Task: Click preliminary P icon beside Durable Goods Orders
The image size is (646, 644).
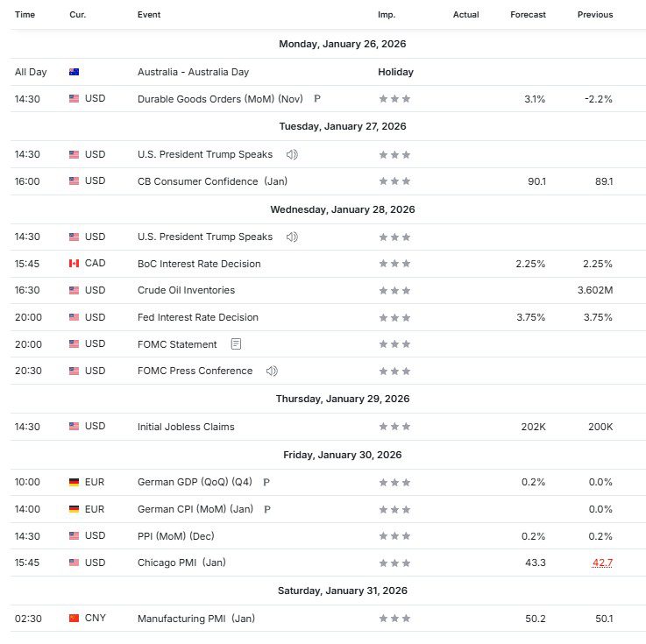Action: point(317,99)
